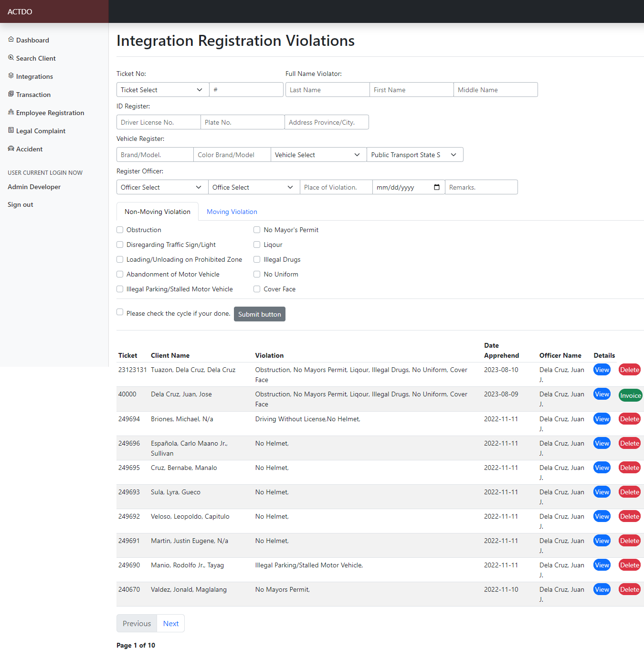Expand the Officer Select dropdown
The height and width of the screenshot is (650, 644).
pos(162,187)
